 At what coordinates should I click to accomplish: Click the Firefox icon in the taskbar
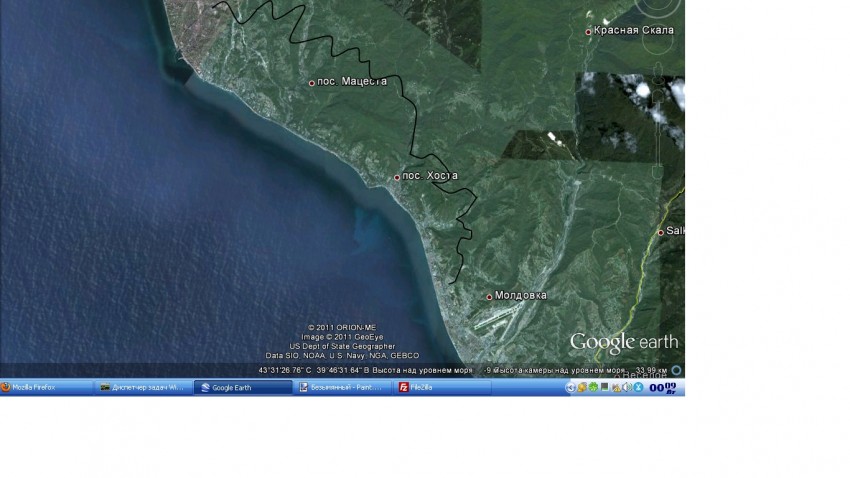click(5, 387)
